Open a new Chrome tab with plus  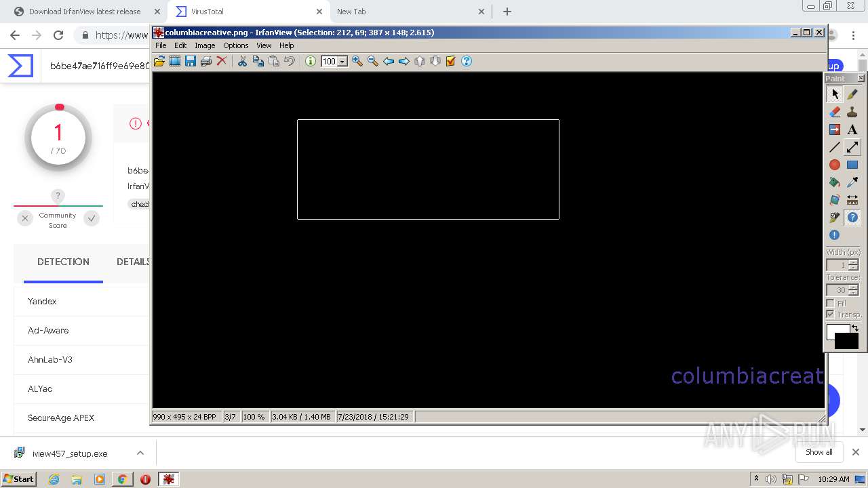(507, 12)
